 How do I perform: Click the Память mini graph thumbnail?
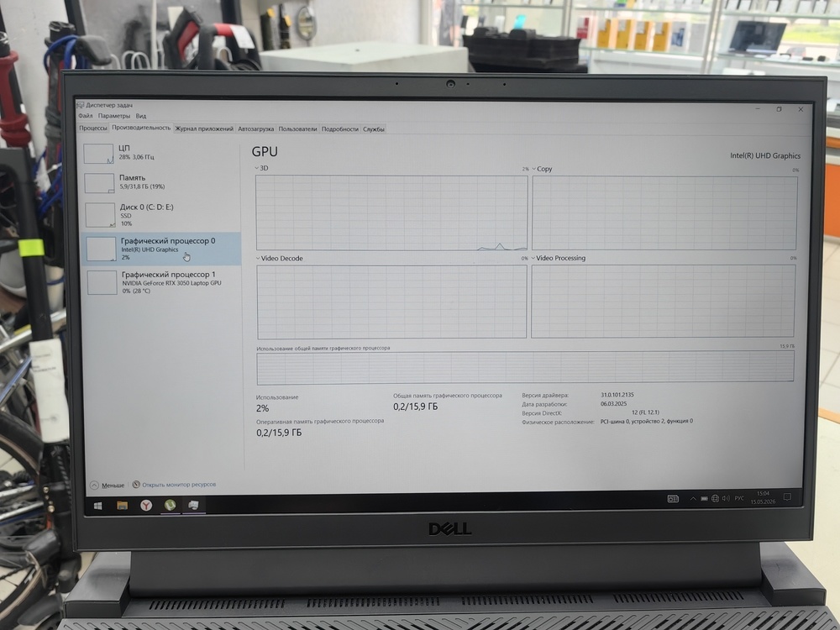[100, 182]
